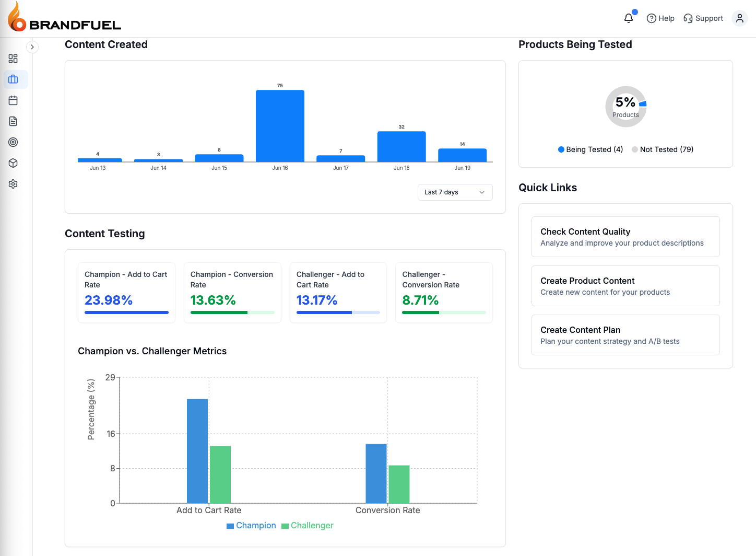Open the Create Content Plan quick link
Image resolution: width=756 pixels, height=556 pixels.
625,335
